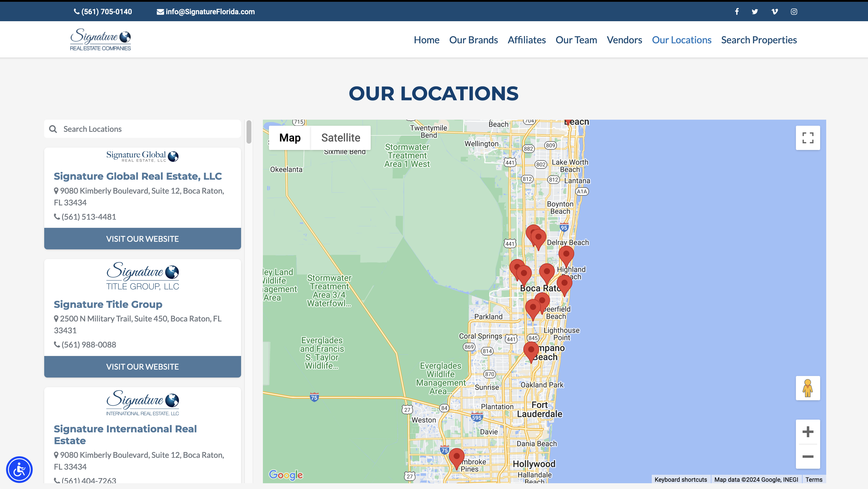Click the locations list scrollbar
The image size is (868, 489).
[249, 132]
